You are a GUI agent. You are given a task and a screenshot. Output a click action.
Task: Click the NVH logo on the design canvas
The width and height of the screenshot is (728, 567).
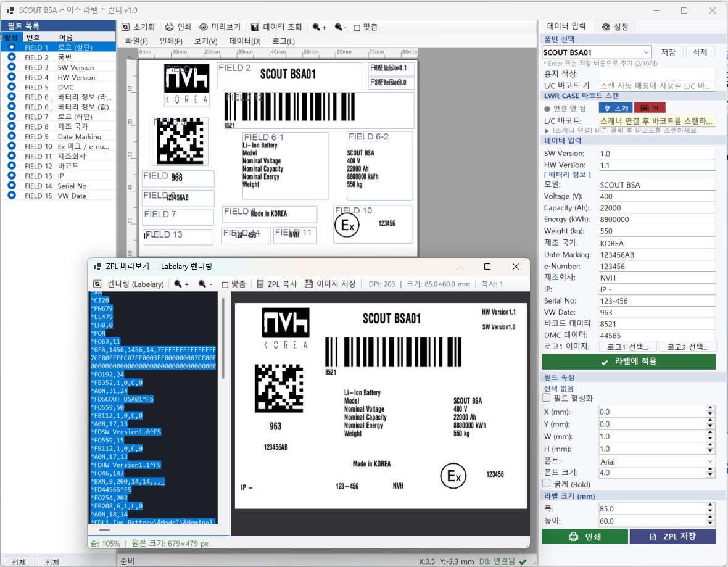click(x=187, y=85)
